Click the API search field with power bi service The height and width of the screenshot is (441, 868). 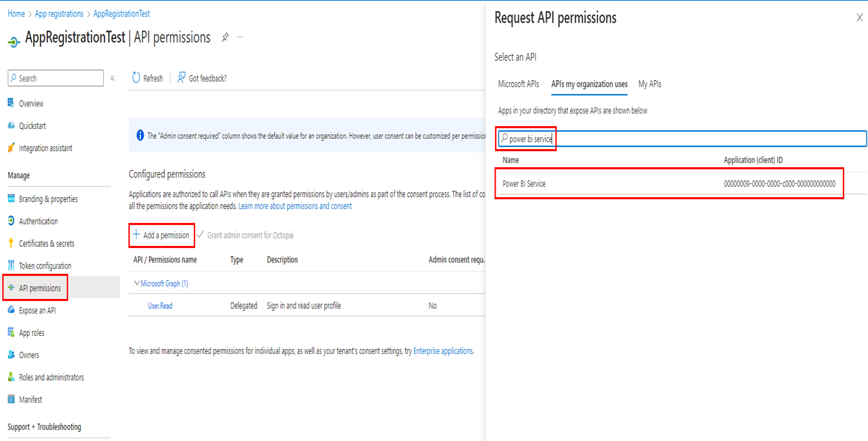[x=683, y=139]
